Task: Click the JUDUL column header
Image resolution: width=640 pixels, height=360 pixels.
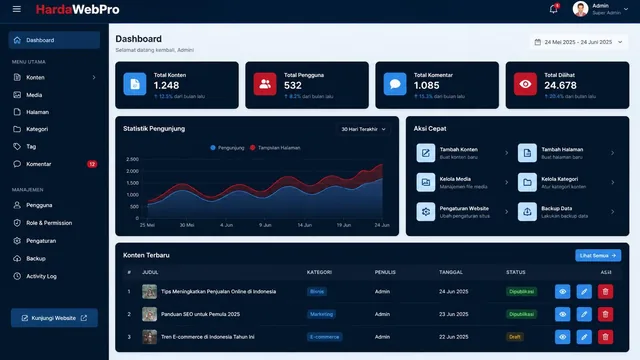Action: (x=150, y=272)
